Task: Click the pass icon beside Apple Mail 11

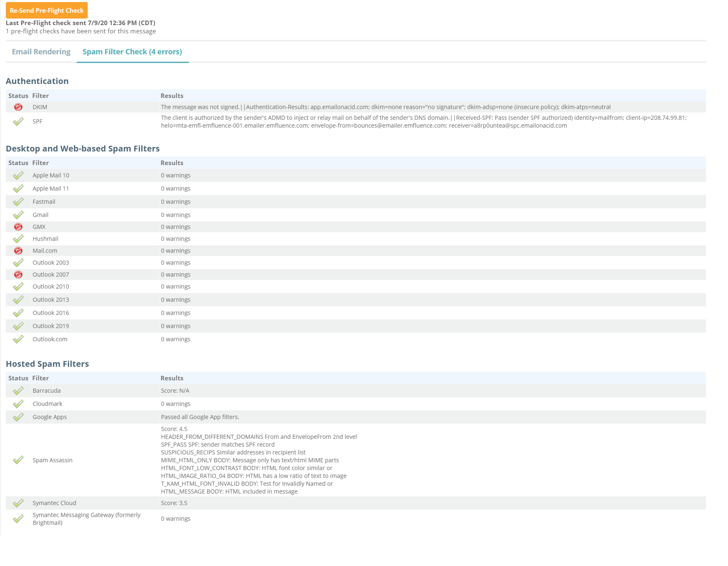Action: click(x=18, y=189)
